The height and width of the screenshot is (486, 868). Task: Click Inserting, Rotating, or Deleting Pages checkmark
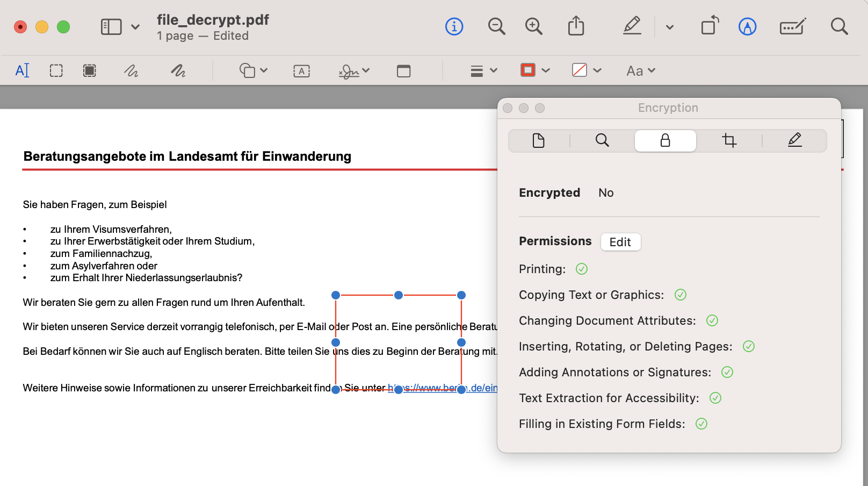point(749,346)
